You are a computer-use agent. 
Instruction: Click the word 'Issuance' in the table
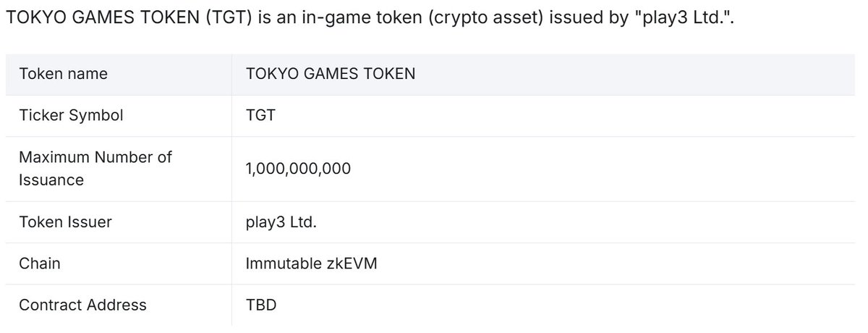(x=51, y=180)
